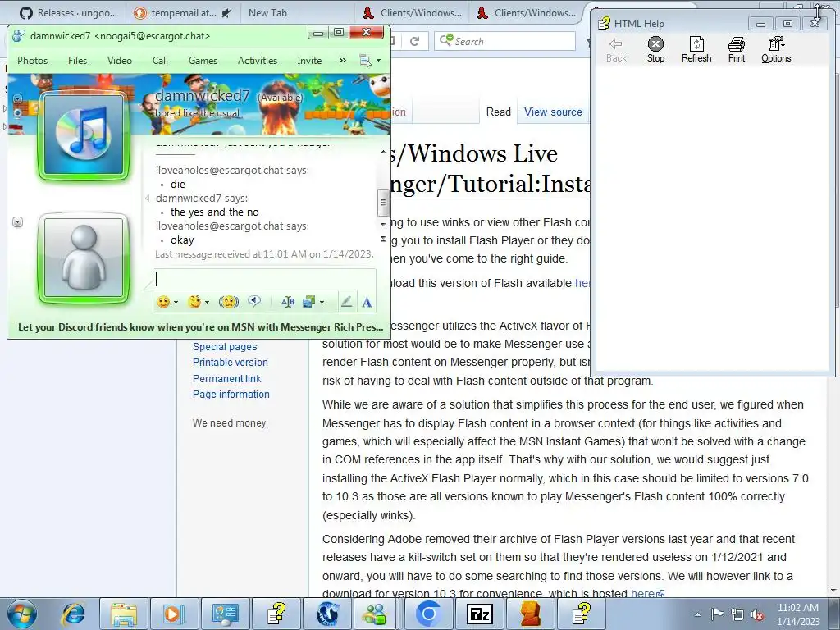
Task: Open Windows Live Messenger taskbar icon
Action: pos(375,614)
